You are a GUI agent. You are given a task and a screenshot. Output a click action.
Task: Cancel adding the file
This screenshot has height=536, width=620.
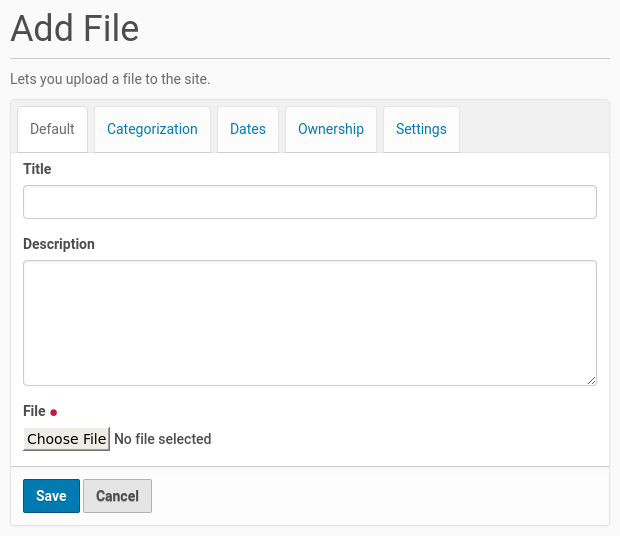coord(117,496)
